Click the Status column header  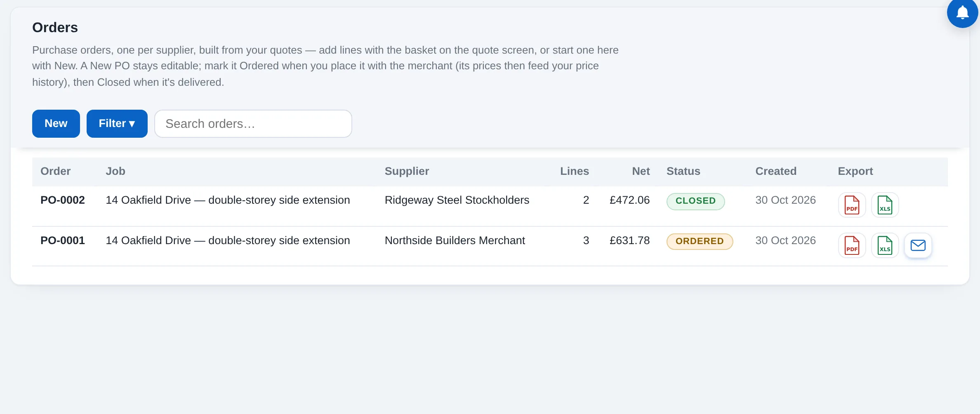pyautogui.click(x=683, y=171)
